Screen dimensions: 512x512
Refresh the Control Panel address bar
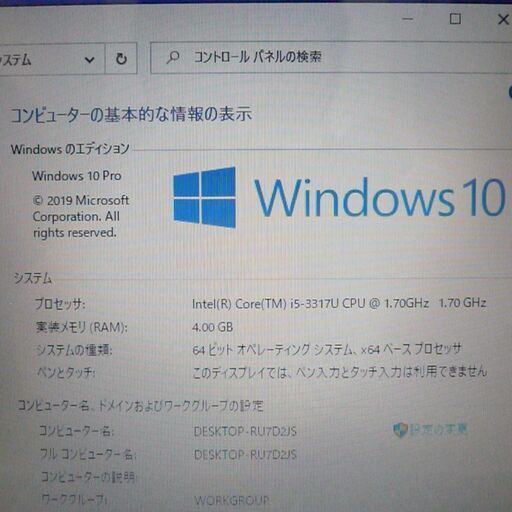[x=121, y=59]
